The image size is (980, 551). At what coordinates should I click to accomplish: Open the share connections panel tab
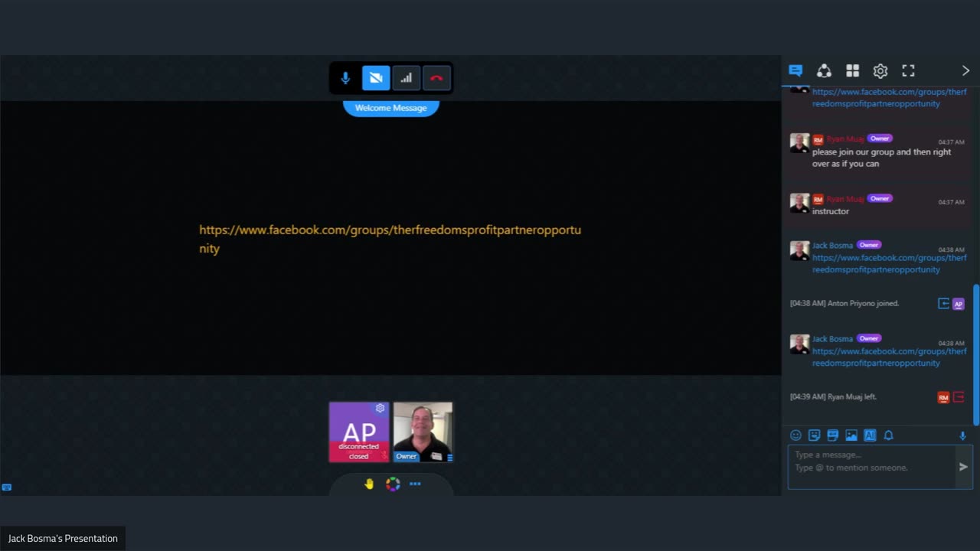click(x=824, y=71)
